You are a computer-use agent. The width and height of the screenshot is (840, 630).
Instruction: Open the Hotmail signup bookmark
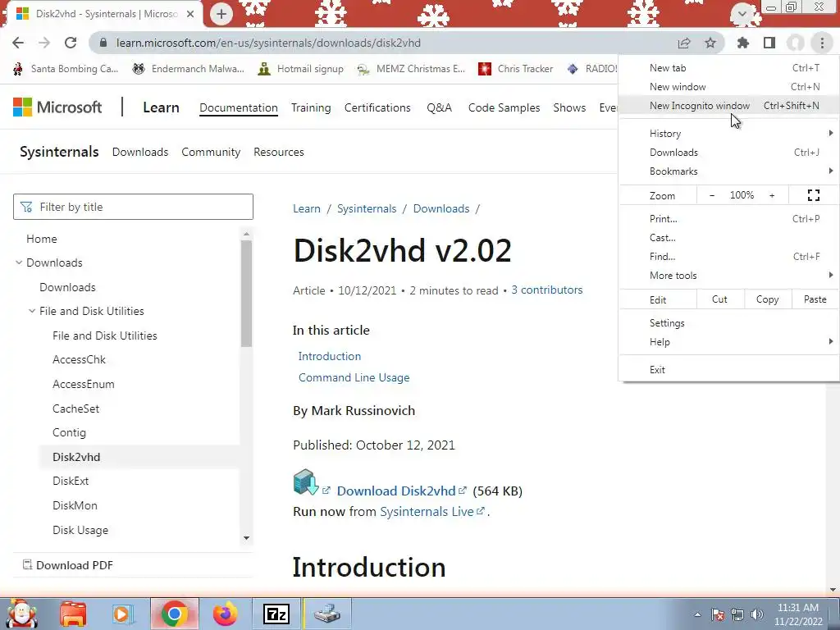[300, 69]
